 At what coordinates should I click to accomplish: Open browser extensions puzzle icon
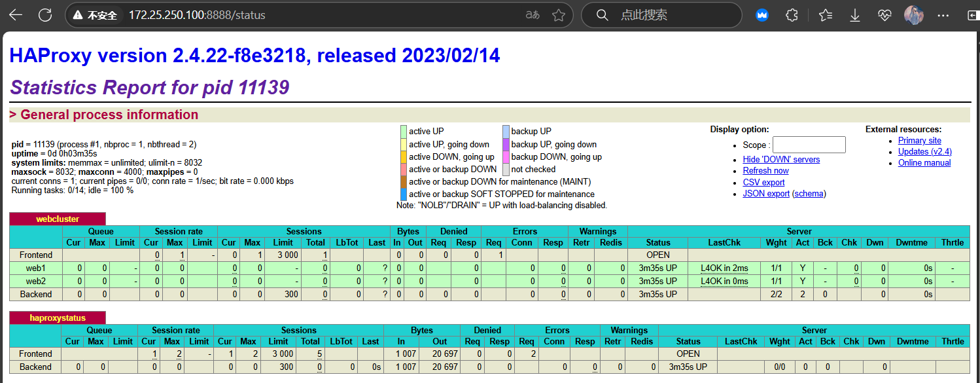[x=792, y=15]
